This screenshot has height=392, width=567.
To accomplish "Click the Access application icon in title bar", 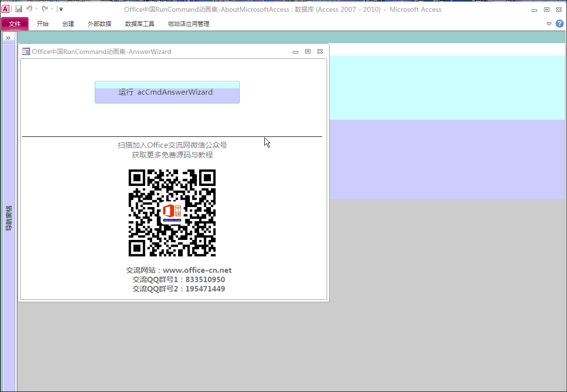I will coord(5,9).
